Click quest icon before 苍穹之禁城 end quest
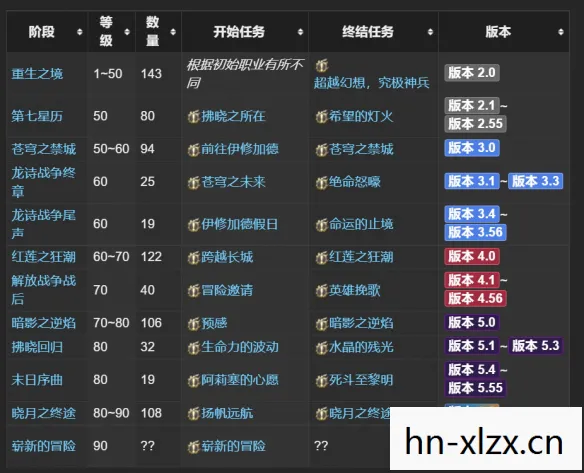The height and width of the screenshot is (473, 584). [322, 150]
